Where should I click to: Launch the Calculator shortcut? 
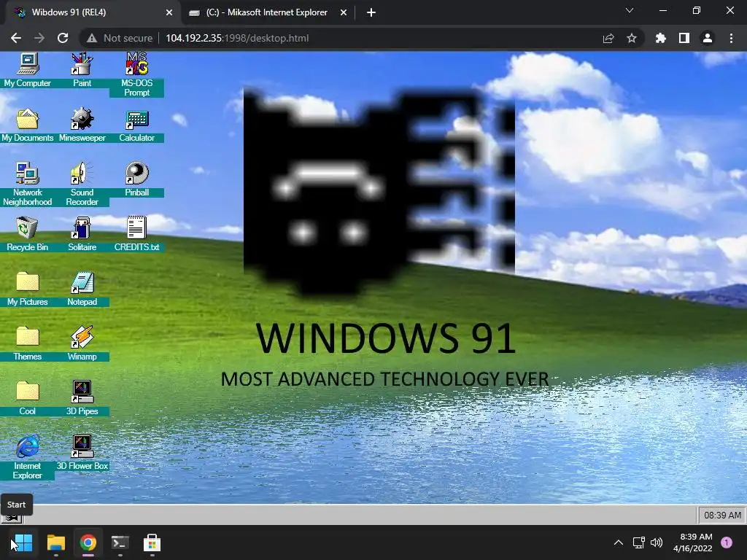tap(136, 125)
